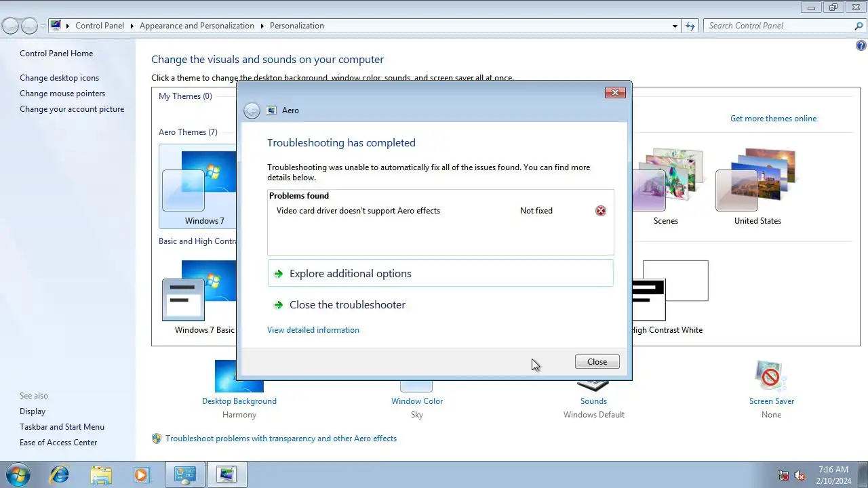Open the Screen Saver icon
This screenshot has height=488, width=868.
tap(771, 376)
